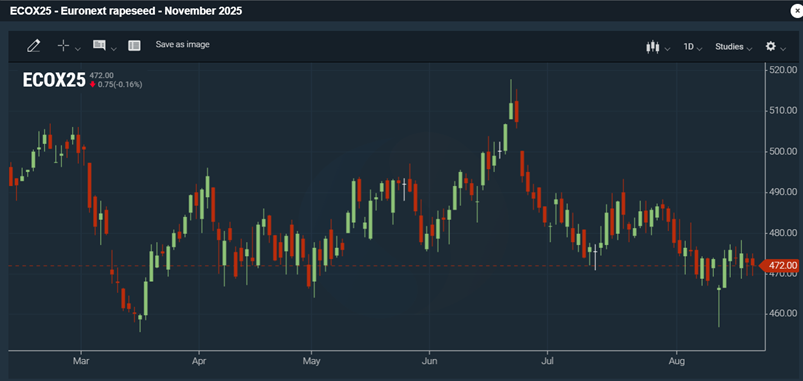Click the 472.00 current price tag
Viewport: 803px width, 381px height.
(779, 265)
